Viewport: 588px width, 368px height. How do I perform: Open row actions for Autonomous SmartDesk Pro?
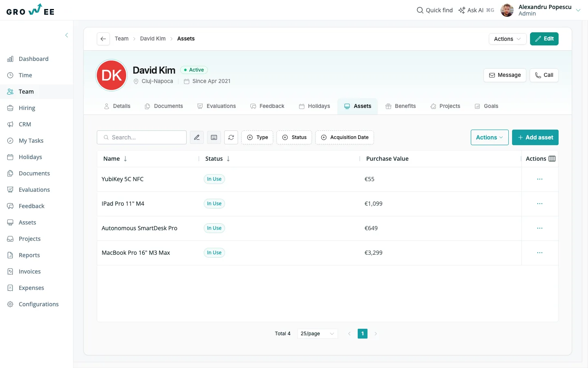540,228
